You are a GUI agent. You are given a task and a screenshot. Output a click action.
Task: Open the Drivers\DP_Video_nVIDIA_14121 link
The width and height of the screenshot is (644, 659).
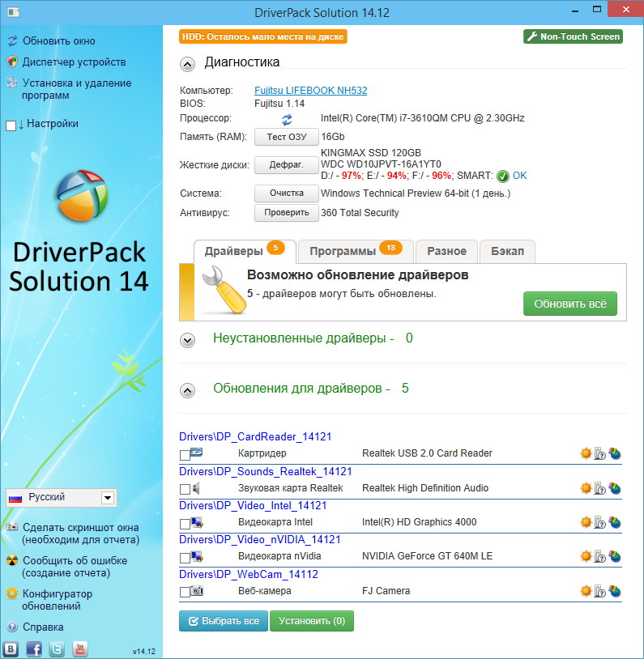pos(260,540)
